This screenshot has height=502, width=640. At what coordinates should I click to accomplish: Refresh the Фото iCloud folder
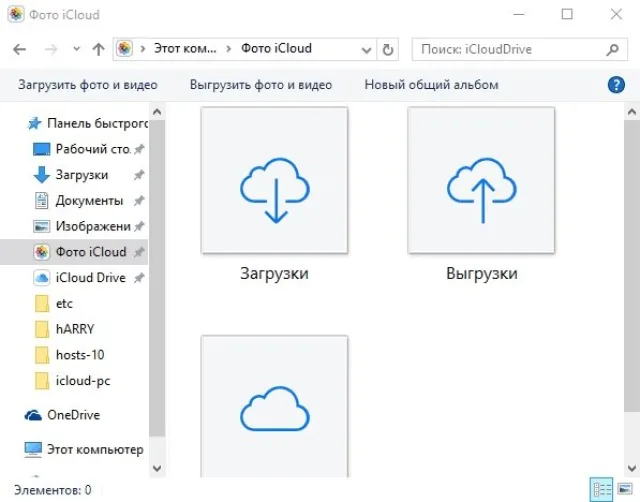pos(388,50)
